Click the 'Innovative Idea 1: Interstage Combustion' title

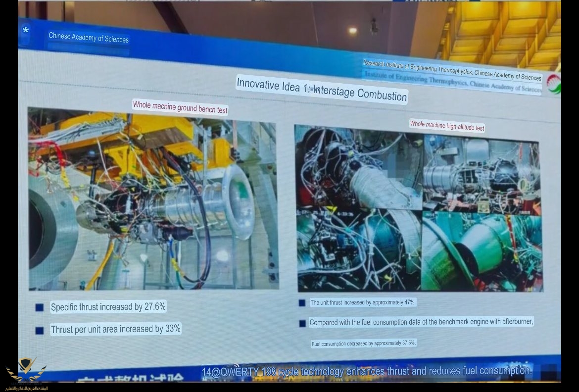[322, 89]
